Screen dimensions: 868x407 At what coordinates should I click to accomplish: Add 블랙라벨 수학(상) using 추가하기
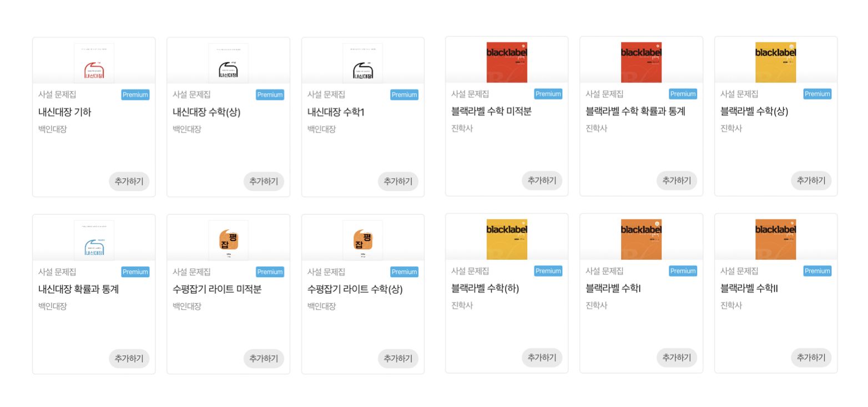pyautogui.click(x=811, y=180)
